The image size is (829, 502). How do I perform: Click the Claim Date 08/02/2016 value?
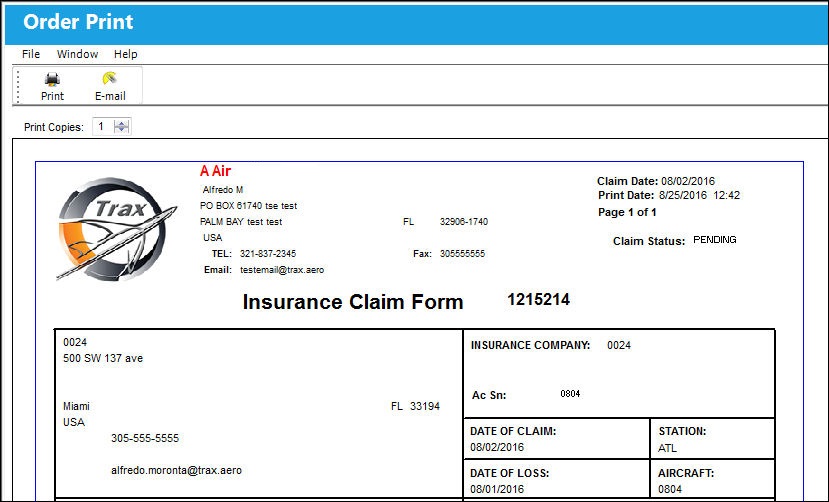688,181
